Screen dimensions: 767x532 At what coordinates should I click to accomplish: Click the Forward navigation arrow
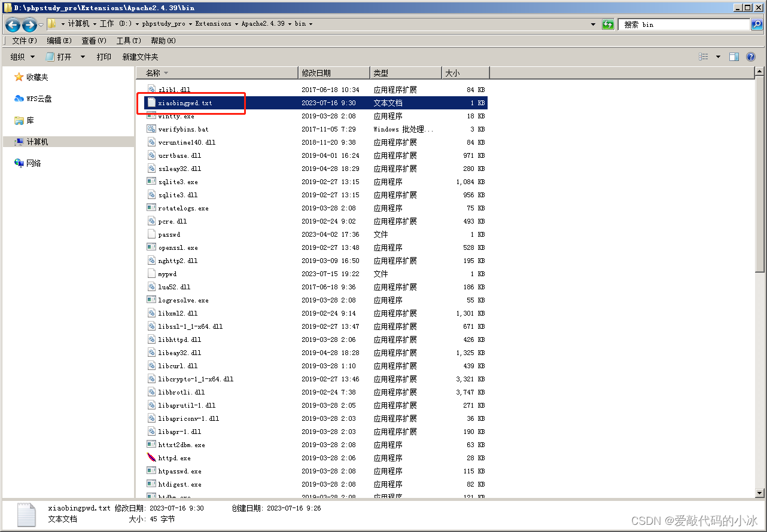[29, 25]
